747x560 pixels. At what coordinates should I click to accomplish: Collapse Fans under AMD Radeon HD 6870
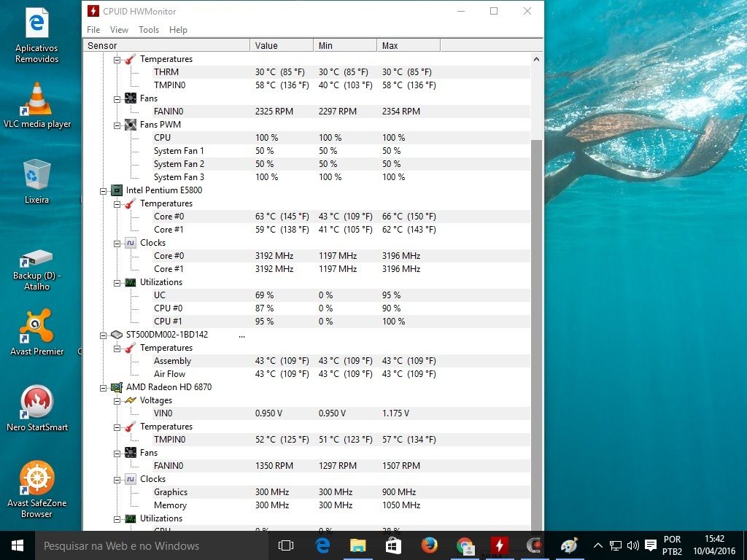click(x=117, y=454)
